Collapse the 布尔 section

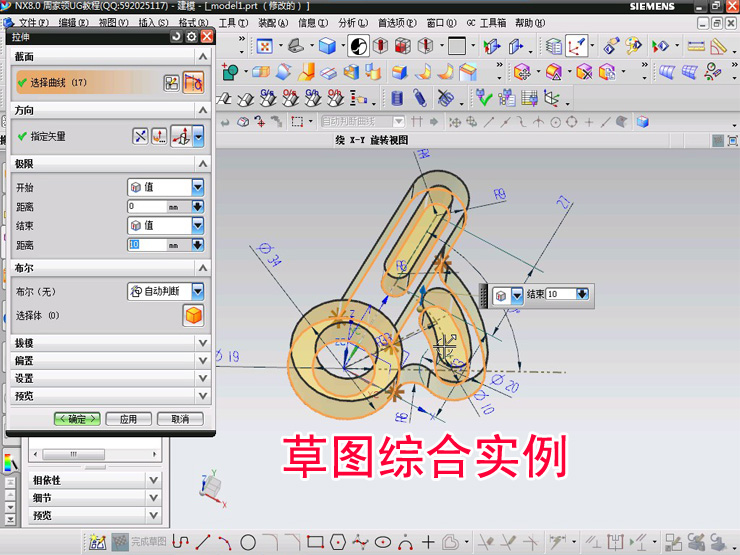[203, 268]
